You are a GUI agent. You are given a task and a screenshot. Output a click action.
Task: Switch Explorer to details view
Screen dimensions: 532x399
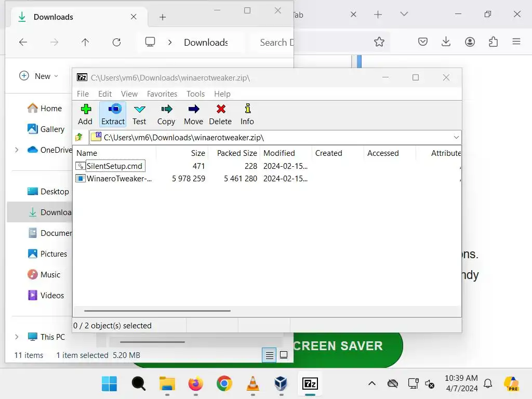[x=269, y=355]
